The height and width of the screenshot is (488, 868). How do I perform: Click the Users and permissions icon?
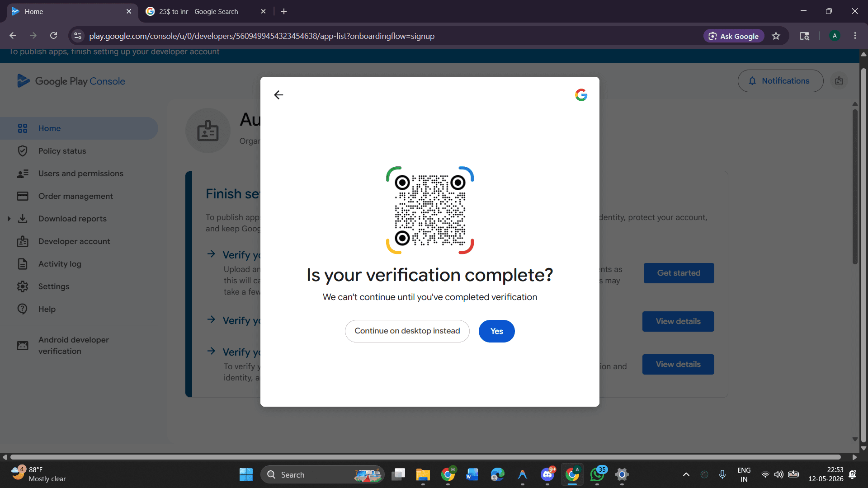coord(23,174)
